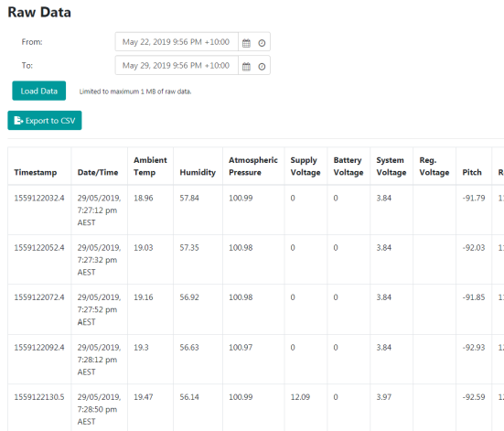Open calendar picker for To date

pyautogui.click(x=246, y=66)
